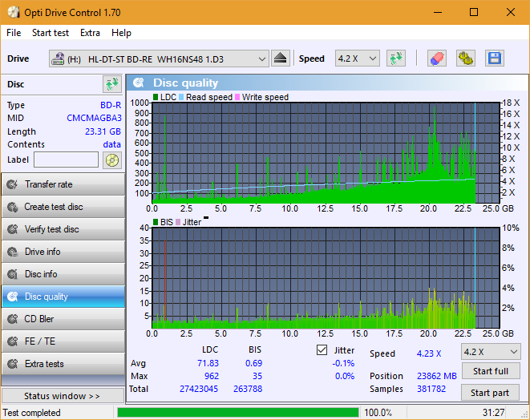This screenshot has width=530, height=420.
Task: Click the drive icon in drive selector
Action: tap(58, 59)
